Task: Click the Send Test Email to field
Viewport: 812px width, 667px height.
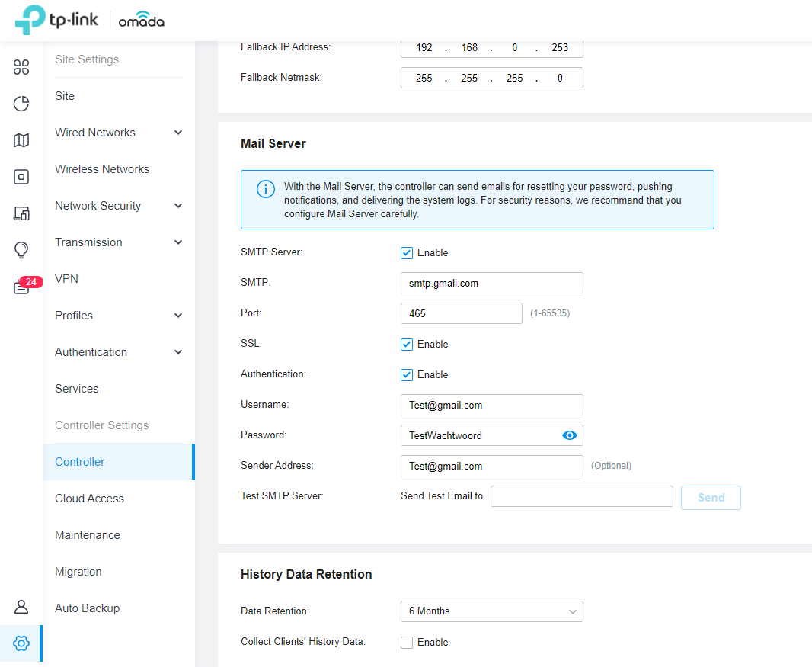Action: (x=581, y=497)
